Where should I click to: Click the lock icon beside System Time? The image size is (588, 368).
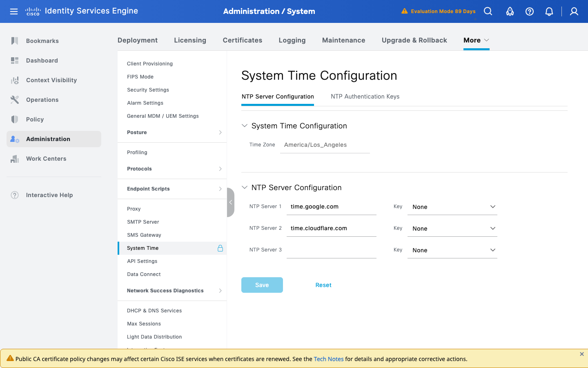(x=220, y=248)
